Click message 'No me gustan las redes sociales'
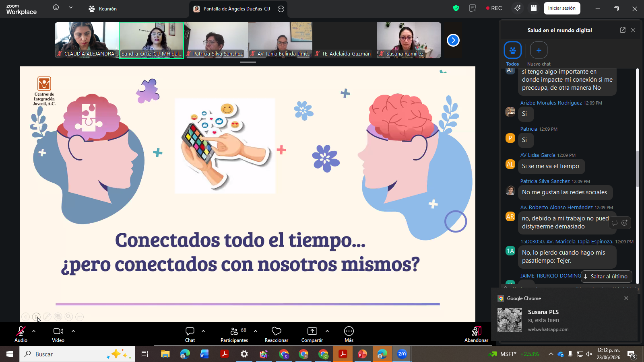Viewport: 644px width, 362px height. tap(564, 192)
